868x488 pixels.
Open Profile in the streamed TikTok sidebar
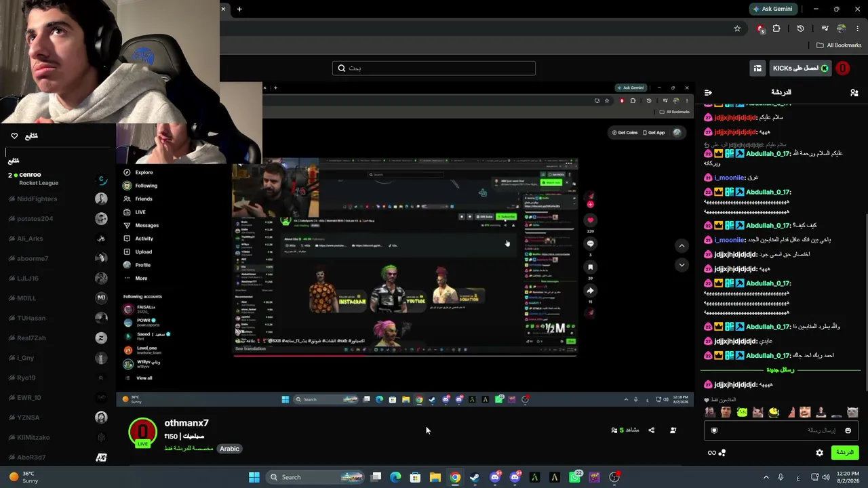coord(136,265)
